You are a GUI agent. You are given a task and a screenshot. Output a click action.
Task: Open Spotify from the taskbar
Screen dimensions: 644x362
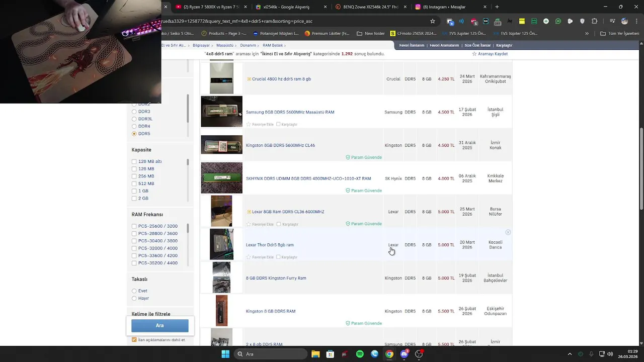[x=360, y=354]
